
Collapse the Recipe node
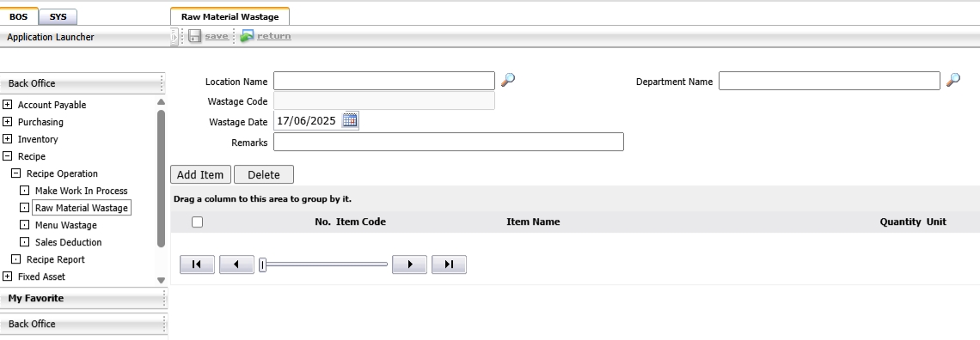coord(8,156)
